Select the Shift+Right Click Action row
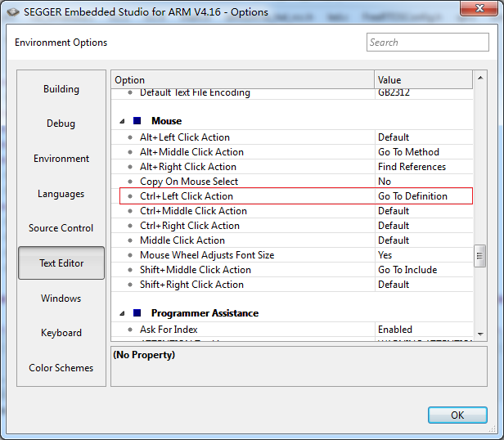 coord(292,285)
